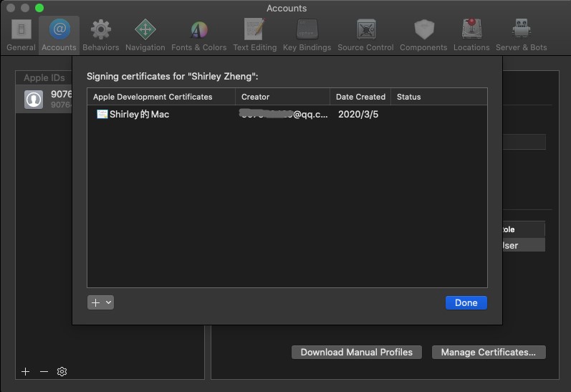Remove the selected account with minus
The image size is (571, 392).
point(44,372)
